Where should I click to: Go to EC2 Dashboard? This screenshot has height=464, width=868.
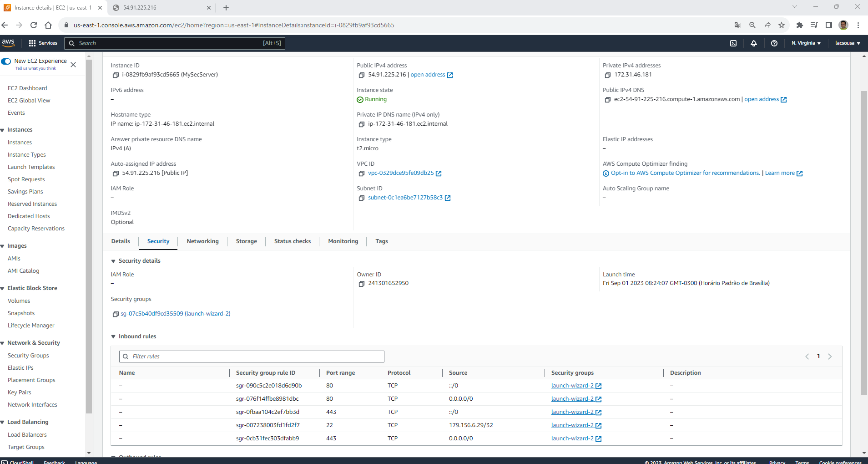point(27,88)
